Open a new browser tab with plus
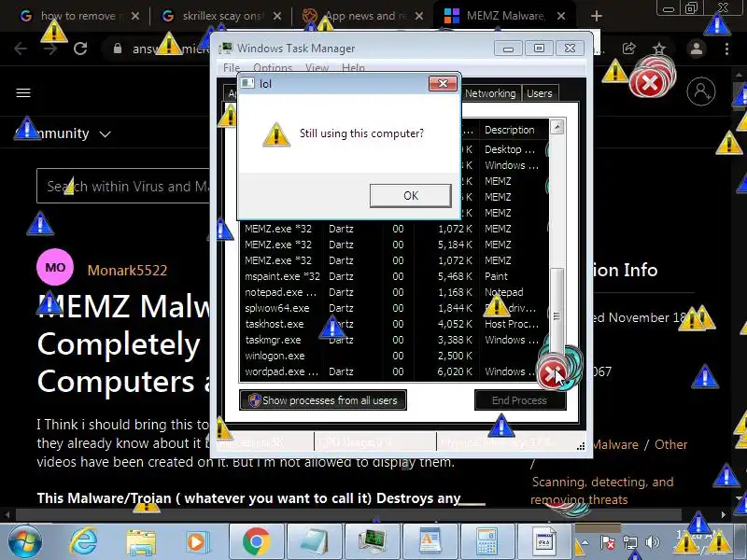747x560 pixels. [x=597, y=16]
